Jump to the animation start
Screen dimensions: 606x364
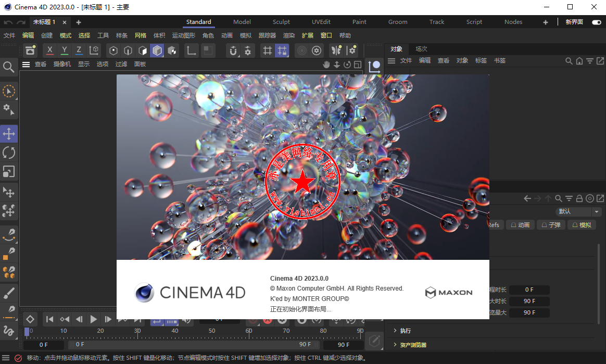[x=49, y=319]
